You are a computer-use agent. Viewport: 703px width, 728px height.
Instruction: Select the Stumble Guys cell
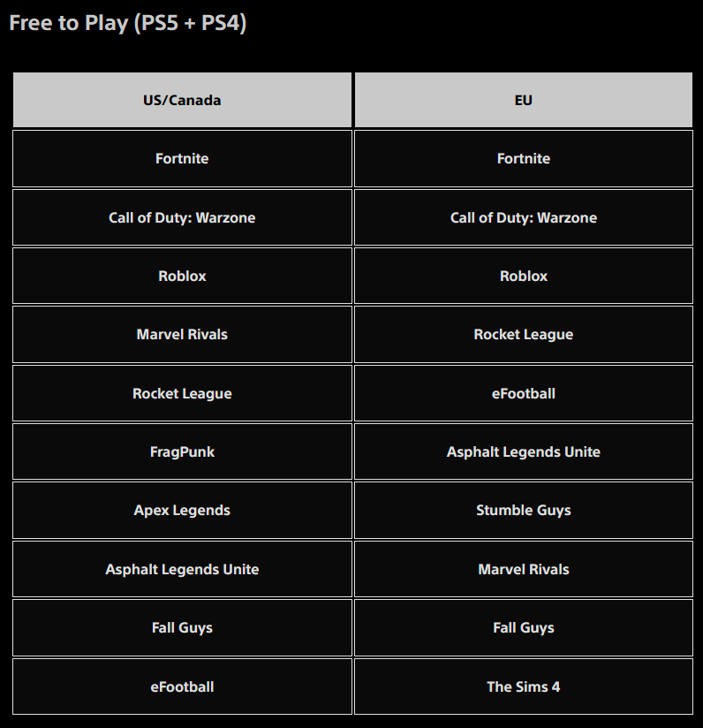[523, 511]
